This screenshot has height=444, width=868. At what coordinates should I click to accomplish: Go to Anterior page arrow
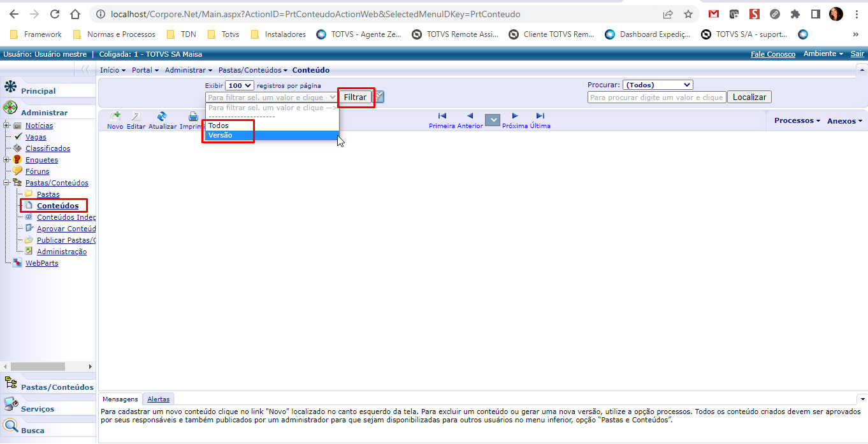coord(470,116)
